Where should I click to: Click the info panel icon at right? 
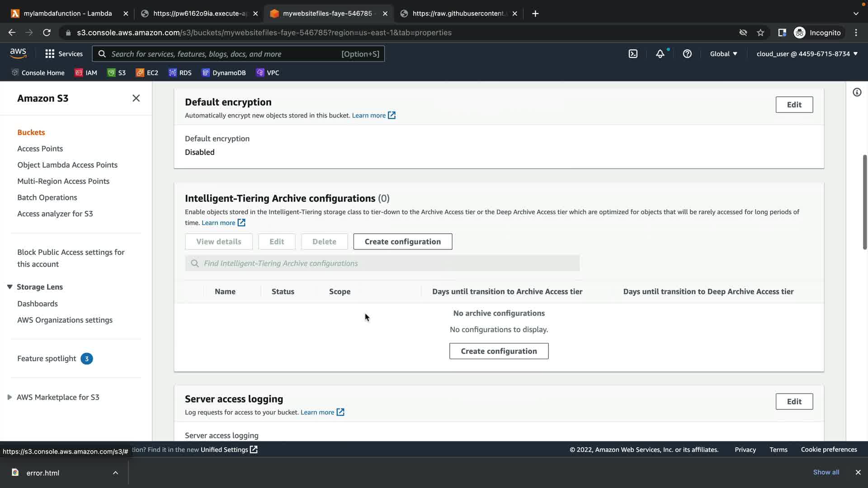(857, 92)
